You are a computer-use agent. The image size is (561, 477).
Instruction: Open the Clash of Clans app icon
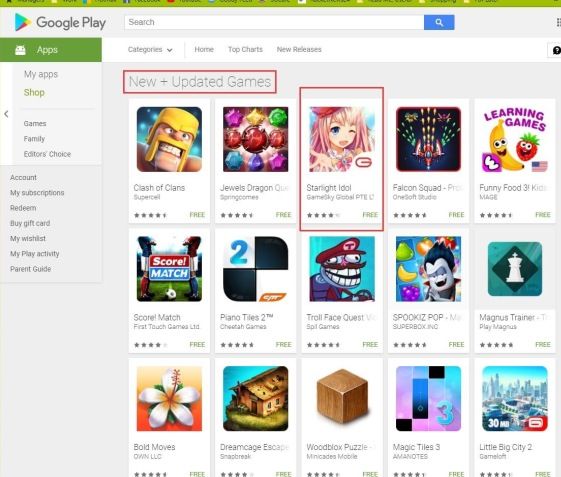click(169, 139)
